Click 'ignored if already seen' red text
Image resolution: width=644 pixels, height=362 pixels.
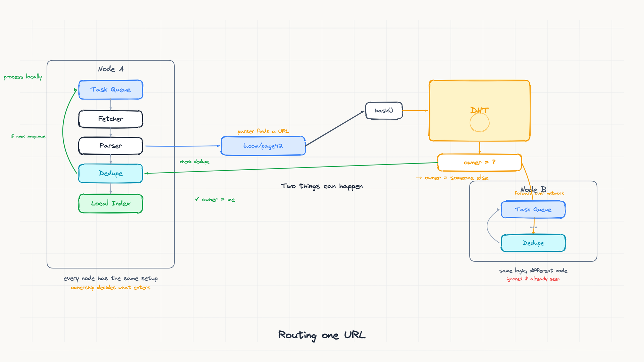[533, 279]
